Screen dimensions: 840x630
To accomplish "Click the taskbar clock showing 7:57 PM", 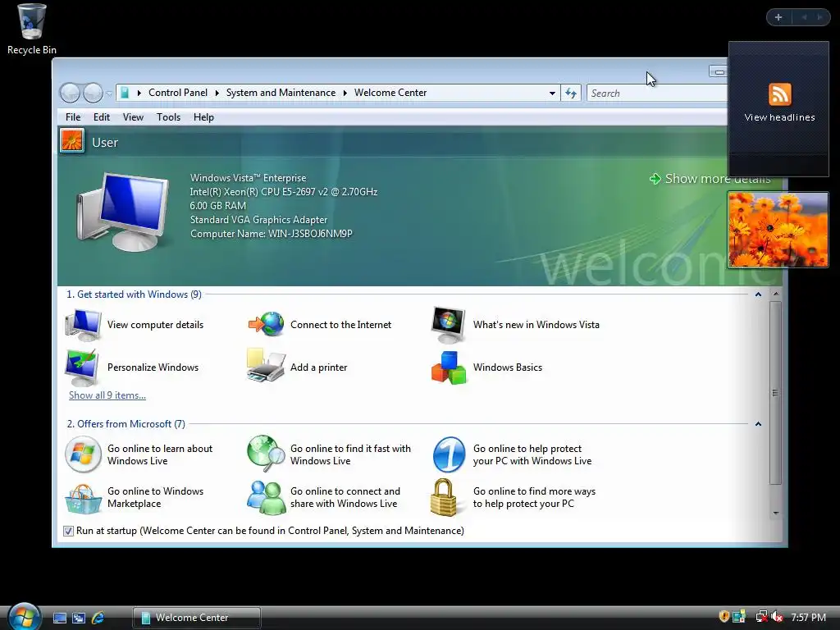I will coord(808,618).
